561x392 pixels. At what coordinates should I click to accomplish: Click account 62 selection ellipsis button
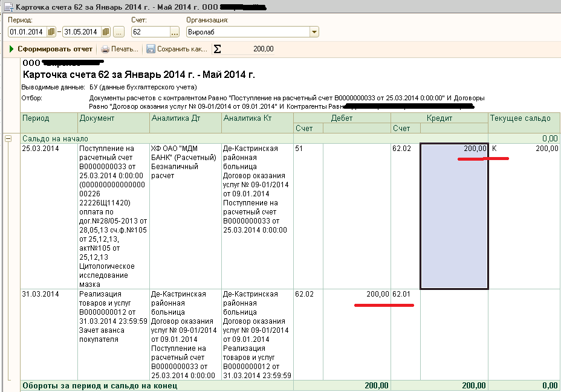(175, 32)
